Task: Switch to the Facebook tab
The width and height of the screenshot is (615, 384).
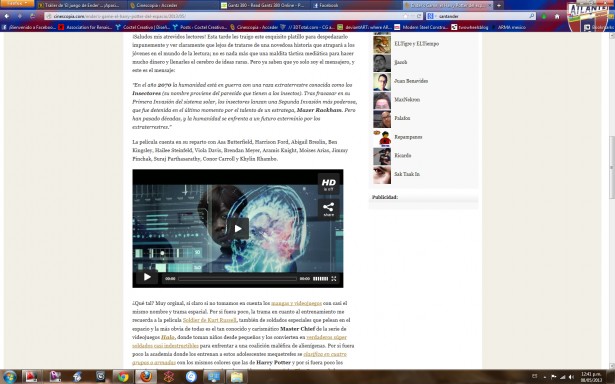Action: pyautogui.click(x=326, y=5)
